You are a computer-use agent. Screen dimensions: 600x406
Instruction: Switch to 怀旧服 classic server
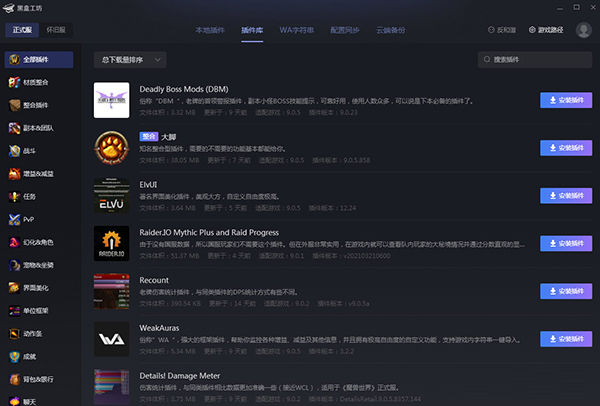tap(58, 30)
